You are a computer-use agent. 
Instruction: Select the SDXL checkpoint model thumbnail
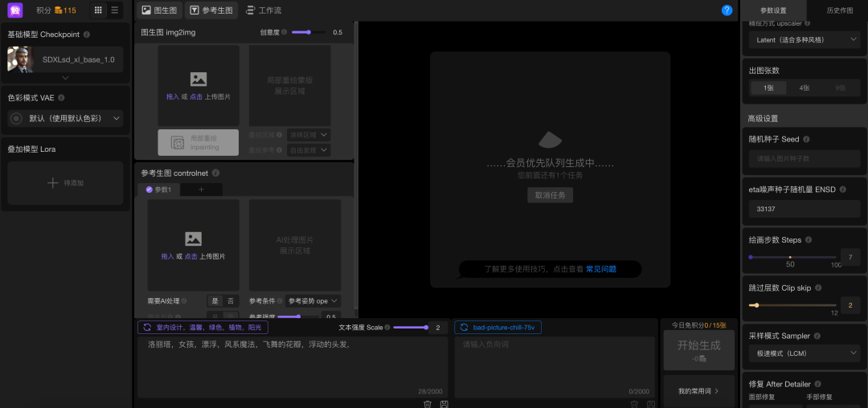point(20,59)
